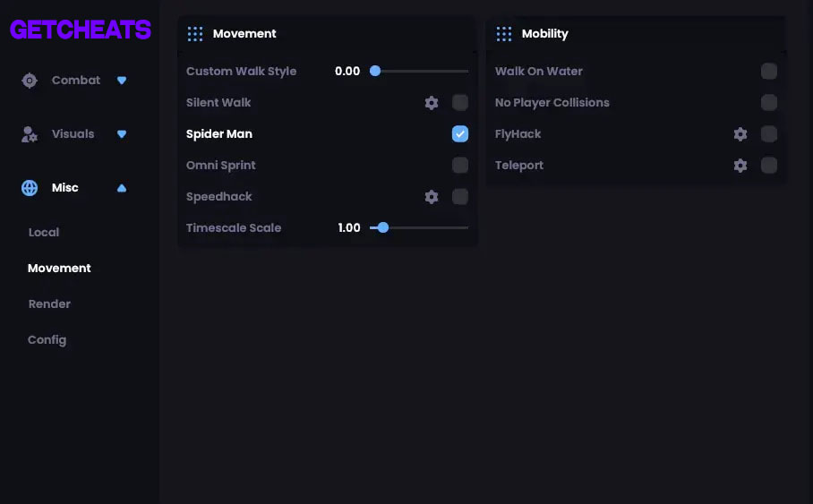The image size is (813, 504).
Task: Click the Walk On Water label
Action: [539, 71]
